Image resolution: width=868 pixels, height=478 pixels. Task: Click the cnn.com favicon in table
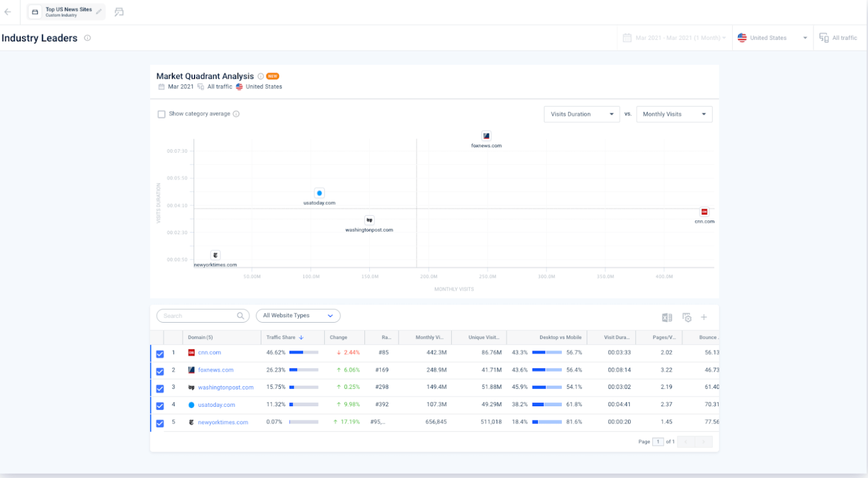pos(191,352)
